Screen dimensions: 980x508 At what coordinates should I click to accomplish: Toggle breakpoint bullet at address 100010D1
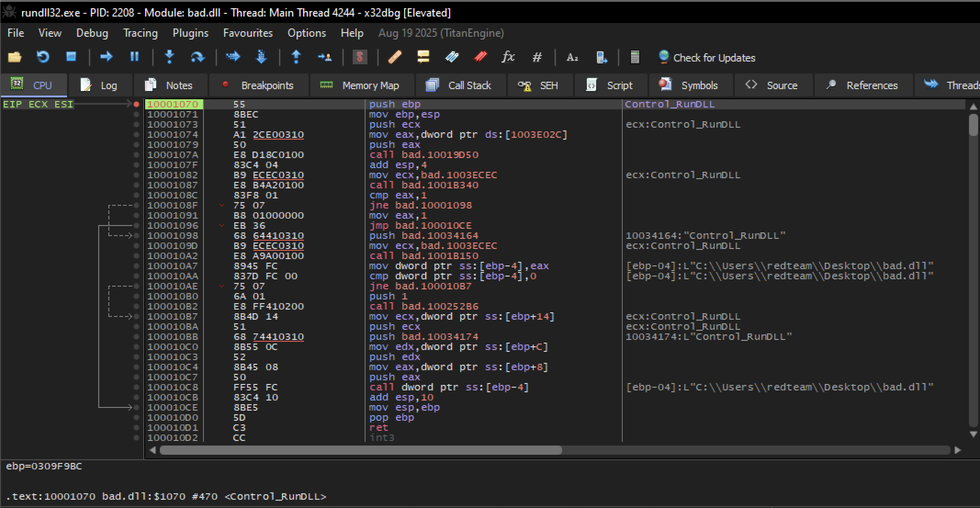pos(136,428)
